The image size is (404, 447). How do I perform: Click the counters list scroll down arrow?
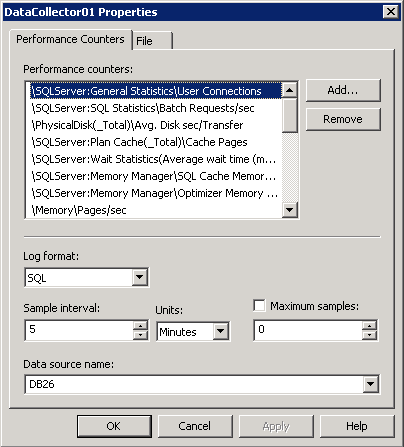pos(289,210)
